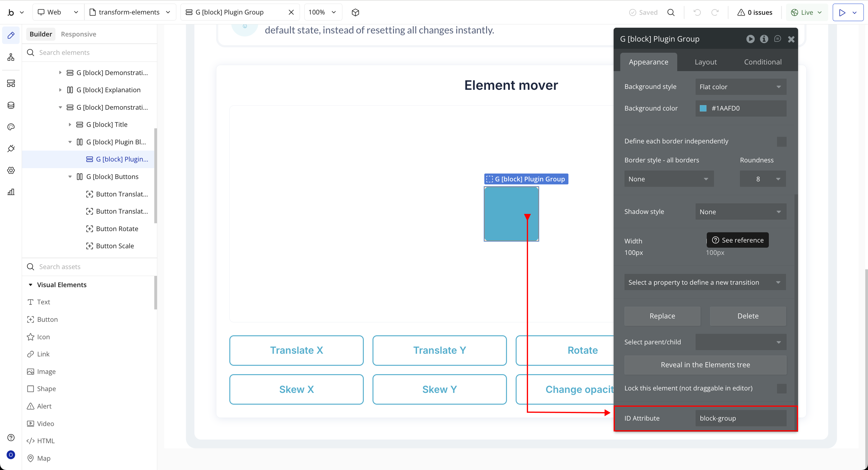The height and width of the screenshot is (470, 868).
Task: Open the Plugins tab plug icon
Action: 11,149
